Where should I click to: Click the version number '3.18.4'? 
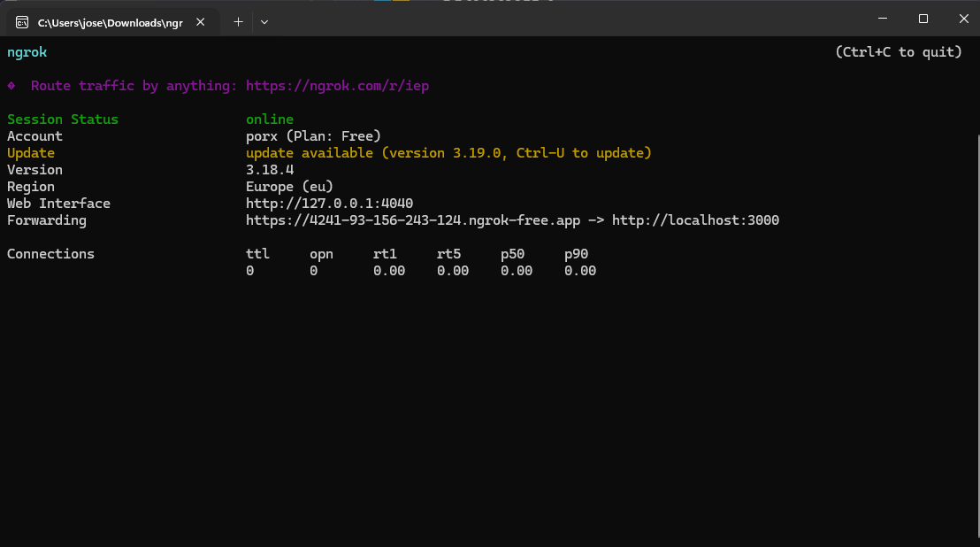(x=270, y=170)
